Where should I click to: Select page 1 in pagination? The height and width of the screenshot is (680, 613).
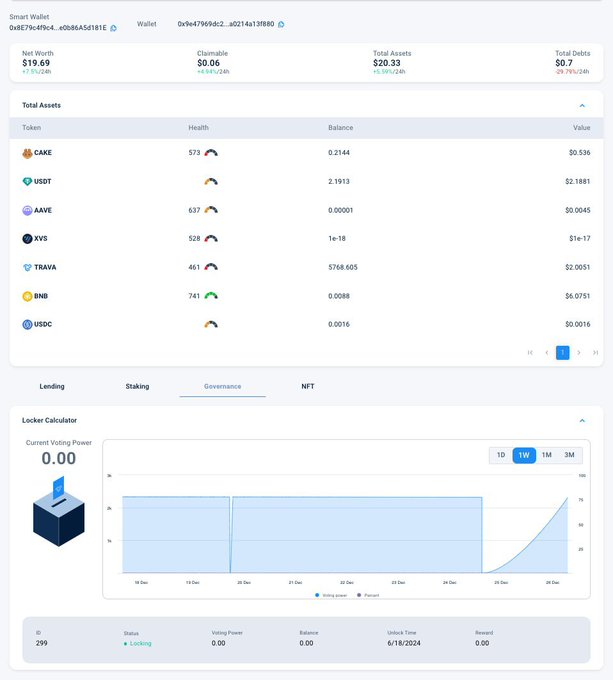[x=563, y=353]
